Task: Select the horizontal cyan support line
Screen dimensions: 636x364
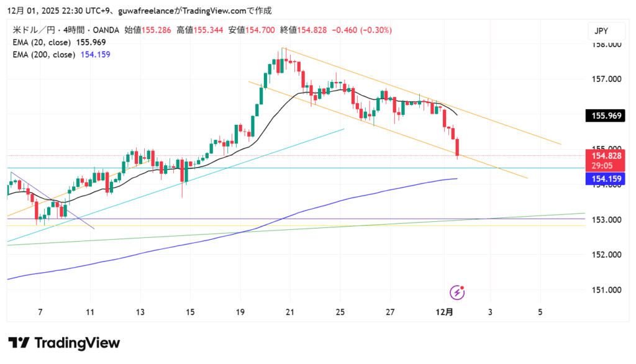Action: pyautogui.click(x=311, y=168)
